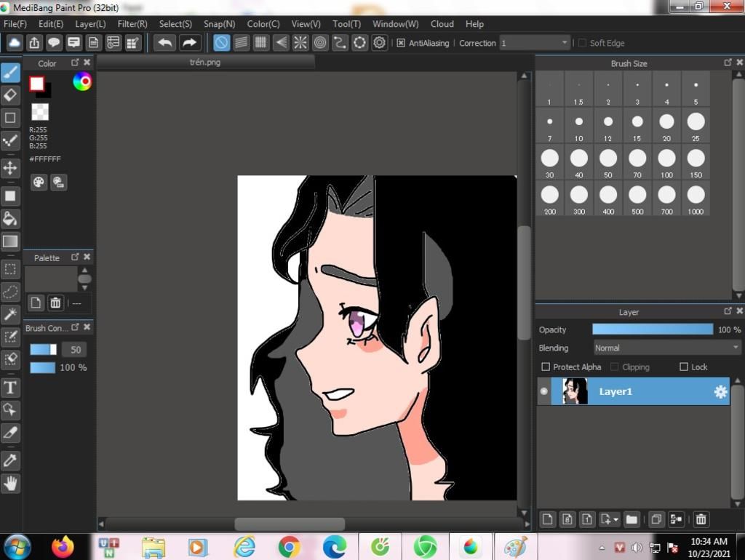Image resolution: width=745 pixels, height=560 pixels.
Task: Delete the selected layer
Action: coord(701,519)
